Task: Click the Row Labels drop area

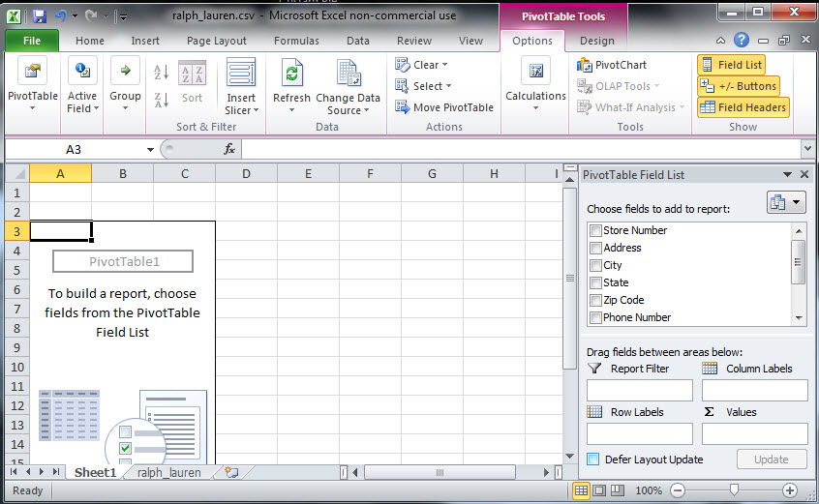Action: [640, 433]
